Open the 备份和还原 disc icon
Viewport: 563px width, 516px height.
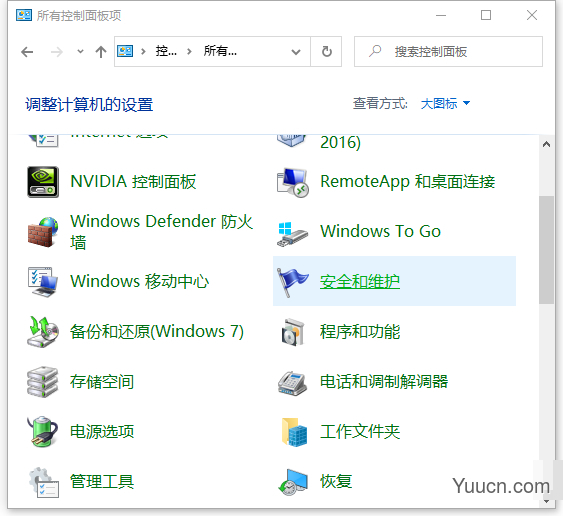click(x=43, y=332)
